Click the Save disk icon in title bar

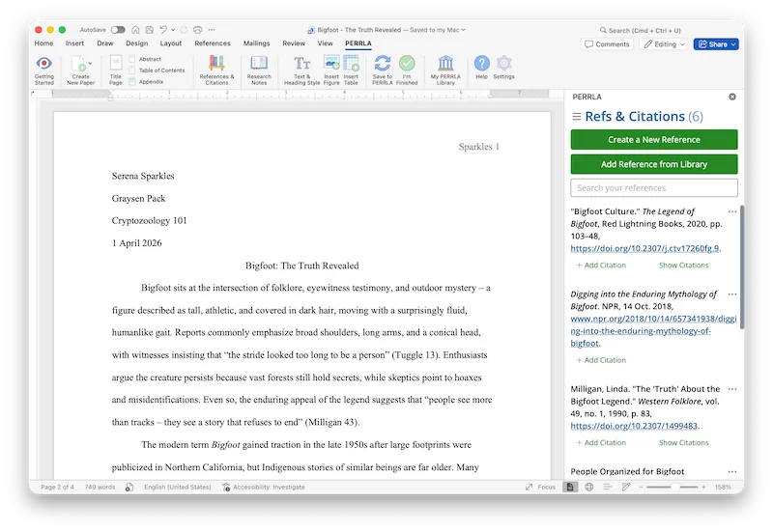click(150, 30)
